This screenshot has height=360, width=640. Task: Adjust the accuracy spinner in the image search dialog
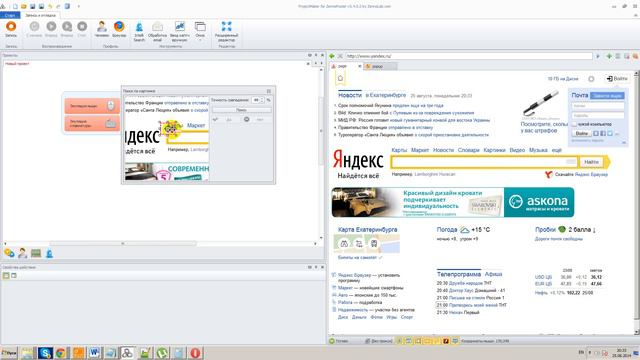click(x=262, y=100)
